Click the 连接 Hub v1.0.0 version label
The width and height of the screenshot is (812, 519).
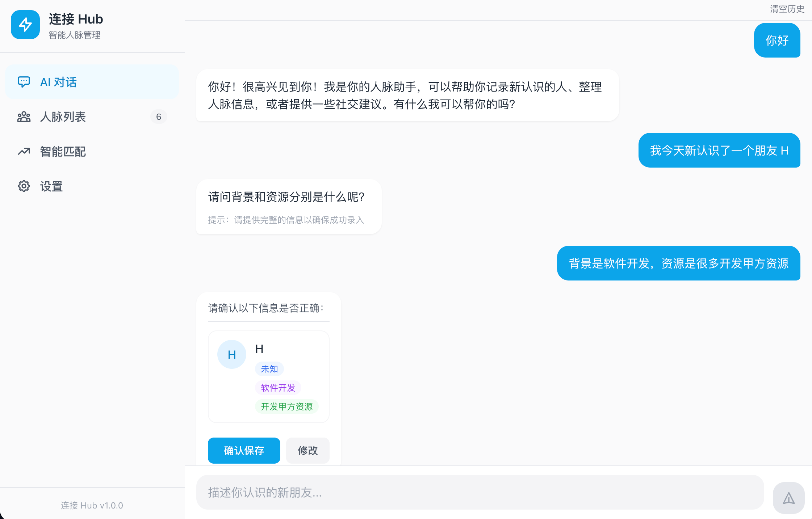[91, 505]
